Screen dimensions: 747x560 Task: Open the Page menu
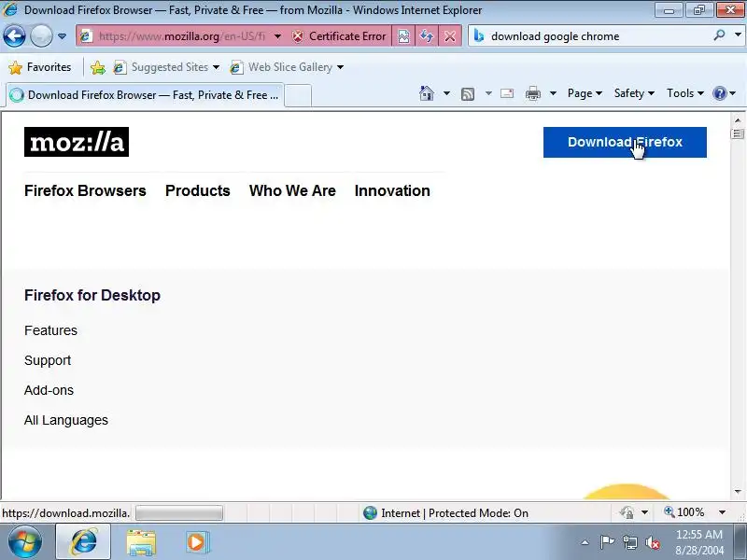pos(585,93)
